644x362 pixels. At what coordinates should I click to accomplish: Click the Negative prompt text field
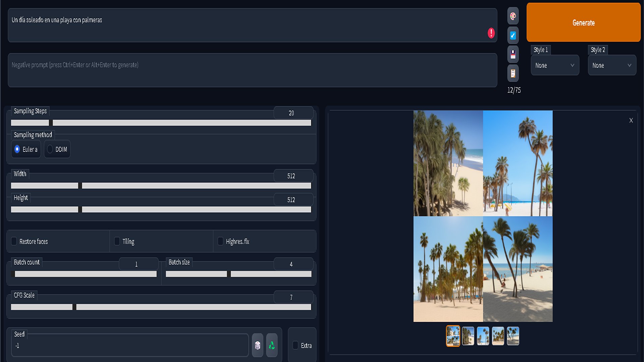point(252,70)
